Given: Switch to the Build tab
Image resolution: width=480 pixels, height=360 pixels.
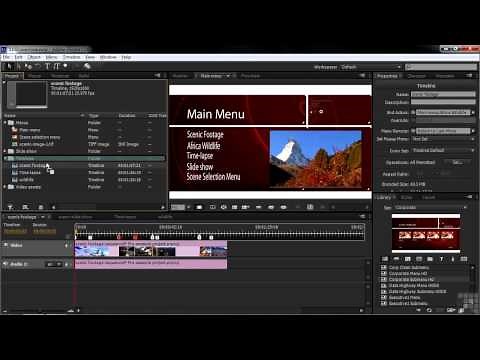Looking at the screenshot, I should [84, 76].
